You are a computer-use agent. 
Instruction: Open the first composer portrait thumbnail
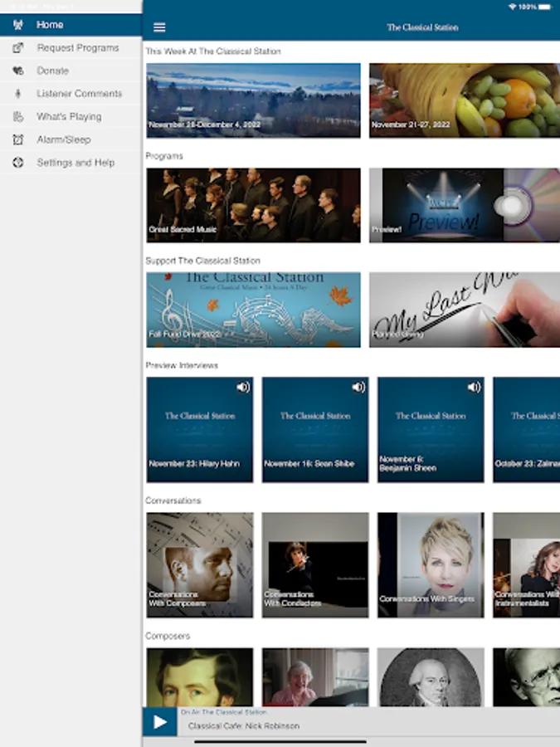(200, 677)
